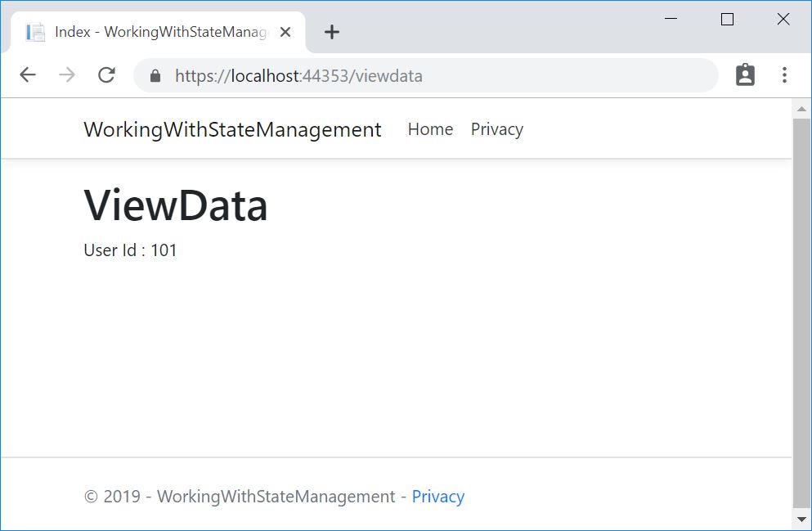Click the Home navigation link
The width and height of the screenshot is (812, 531).
(x=430, y=129)
